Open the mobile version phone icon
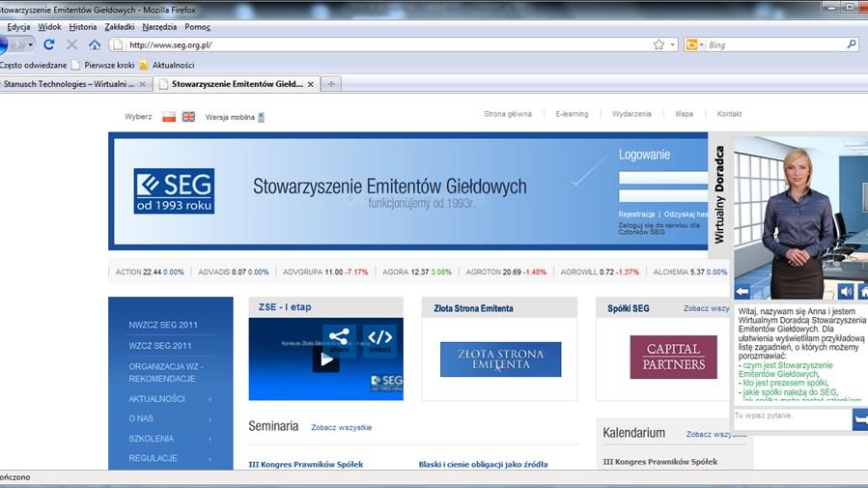This screenshot has width=868, height=488. (x=262, y=118)
